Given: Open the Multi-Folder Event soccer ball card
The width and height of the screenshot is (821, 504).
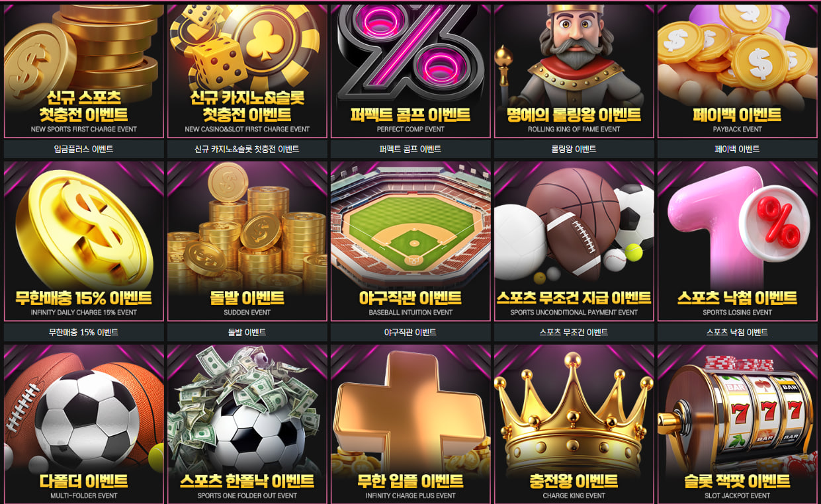Looking at the screenshot, I should click(x=83, y=424).
